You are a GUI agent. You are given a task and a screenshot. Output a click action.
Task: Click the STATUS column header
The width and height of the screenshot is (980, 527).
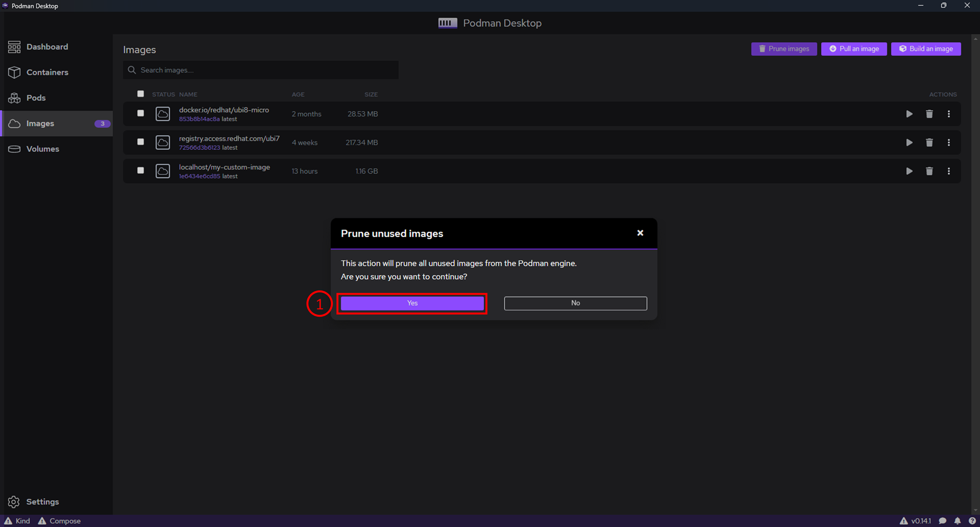click(163, 94)
